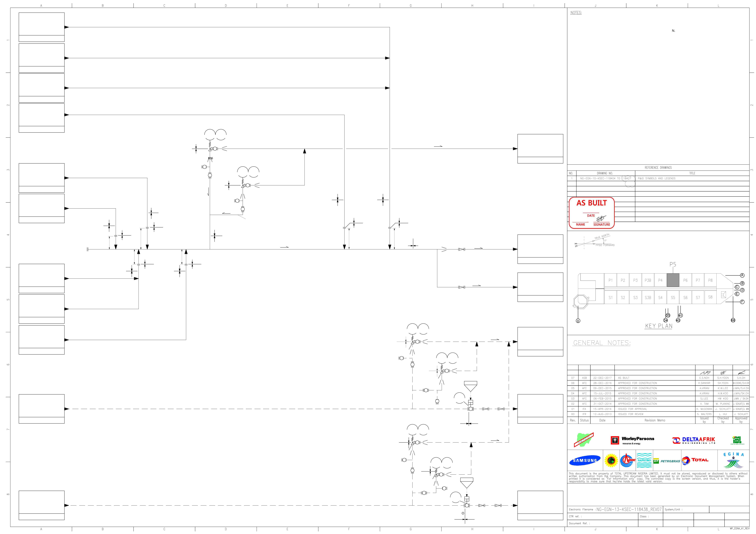
Task: Click the shaded P5 module in key plan
Action: pyautogui.click(x=673, y=280)
